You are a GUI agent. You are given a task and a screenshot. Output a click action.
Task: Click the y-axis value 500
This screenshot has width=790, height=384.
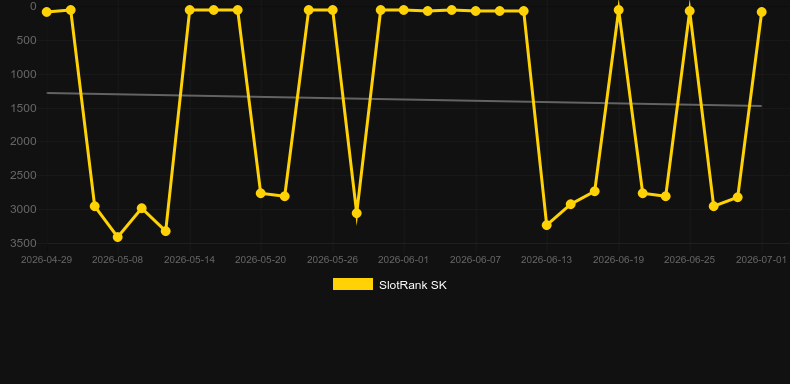click(27, 40)
